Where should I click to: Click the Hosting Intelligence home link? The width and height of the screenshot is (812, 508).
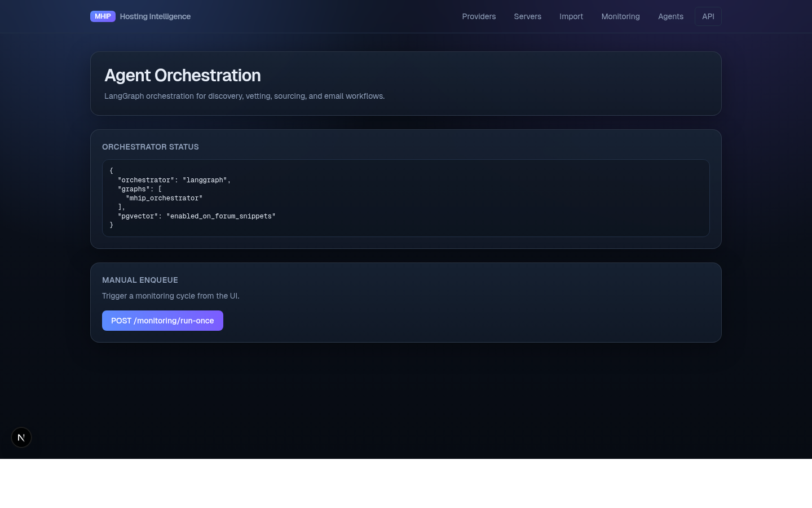click(x=155, y=16)
